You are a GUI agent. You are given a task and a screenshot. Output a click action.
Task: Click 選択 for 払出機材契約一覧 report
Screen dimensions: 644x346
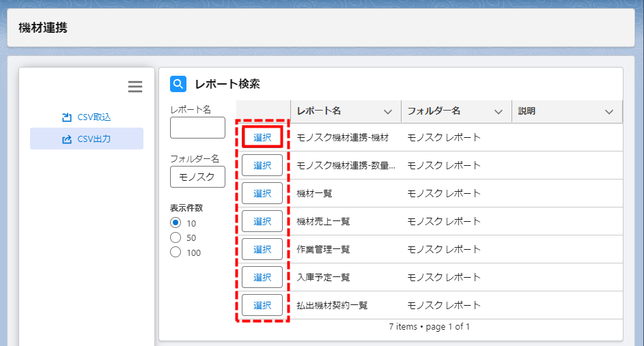coord(262,305)
